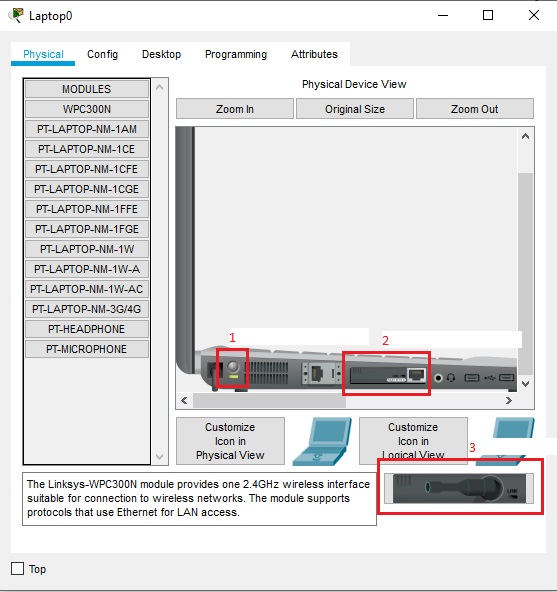Select the PT-LAPTOP-NM-1CGE module
This screenshot has width=557, height=592.
point(87,189)
